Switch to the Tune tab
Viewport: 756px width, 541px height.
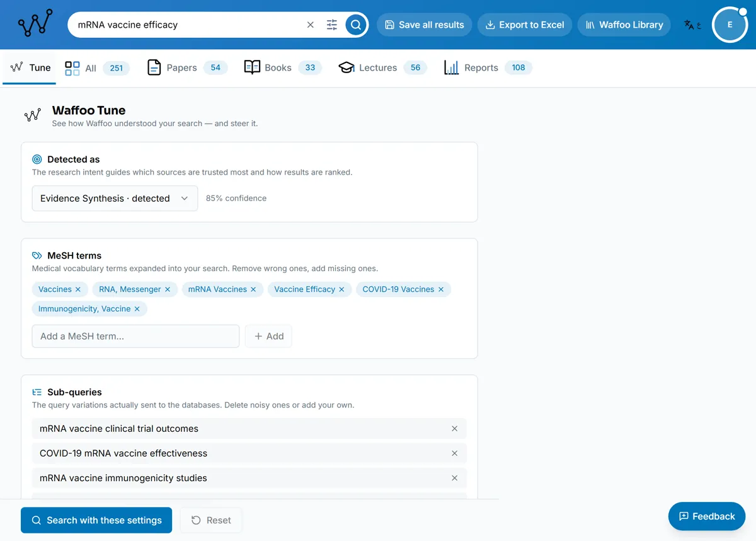coord(30,67)
